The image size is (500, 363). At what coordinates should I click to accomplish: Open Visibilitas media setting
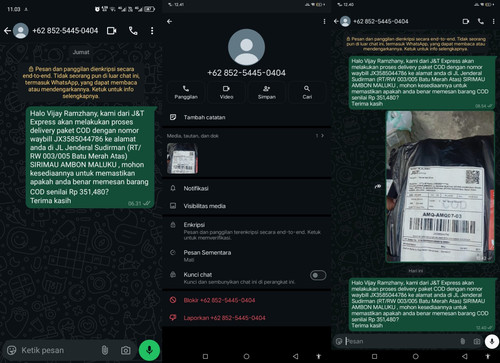click(246, 206)
